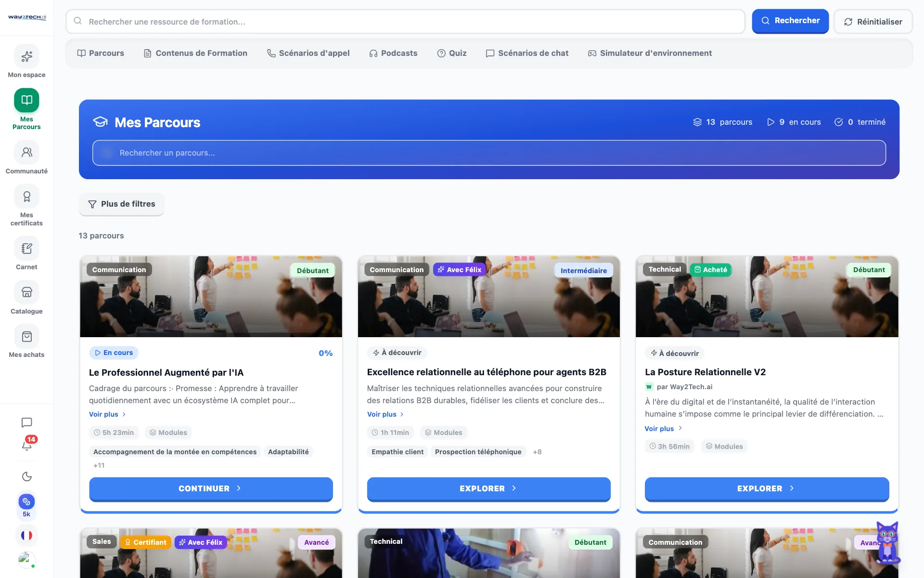
Task: Switch to Parcours tab
Action: (x=101, y=53)
